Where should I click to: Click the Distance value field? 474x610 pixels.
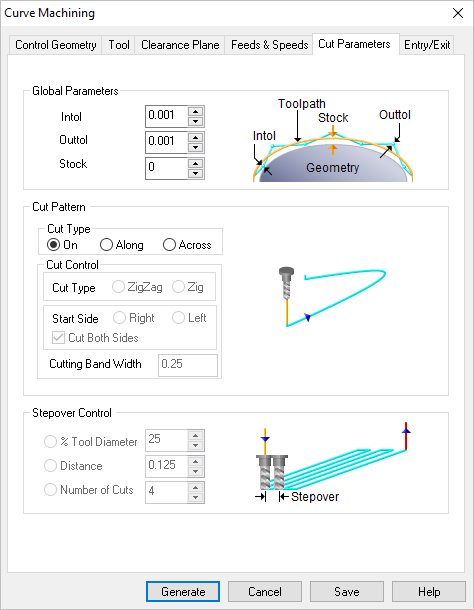pyautogui.click(x=167, y=466)
